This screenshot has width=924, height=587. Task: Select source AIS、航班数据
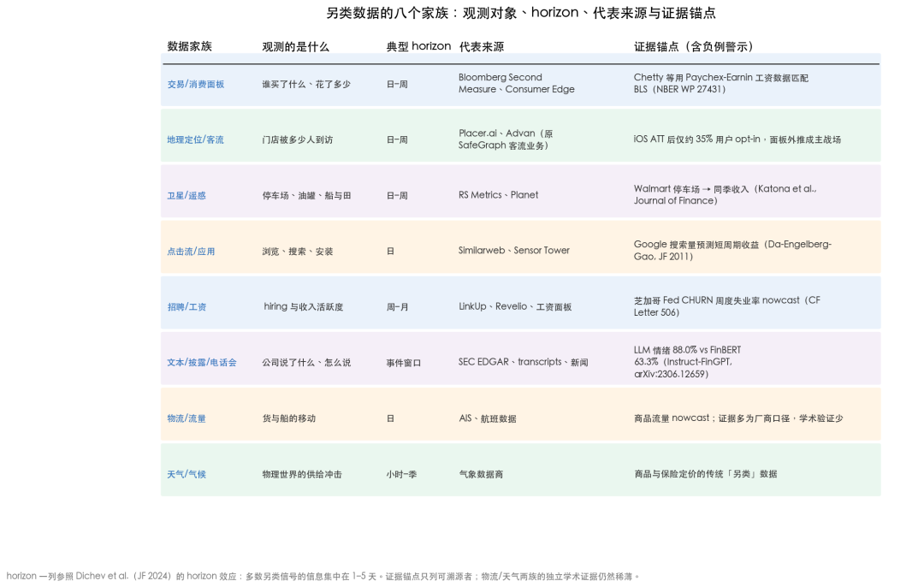click(488, 418)
